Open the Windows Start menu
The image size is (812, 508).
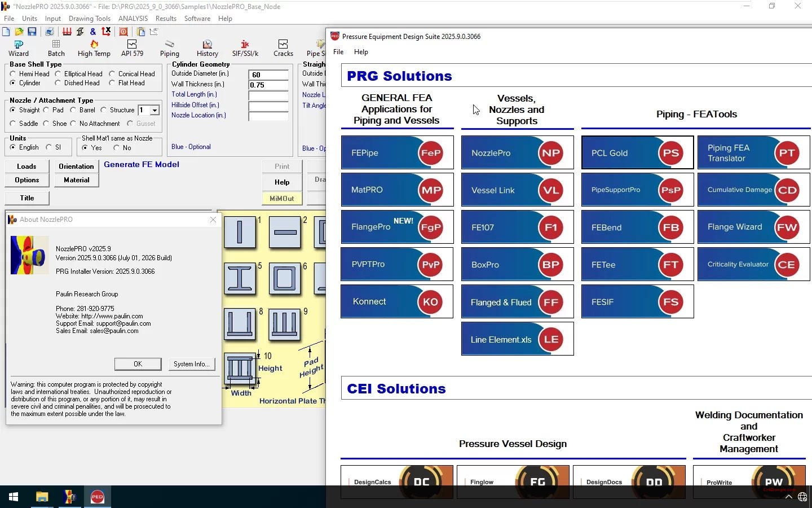pos(14,497)
